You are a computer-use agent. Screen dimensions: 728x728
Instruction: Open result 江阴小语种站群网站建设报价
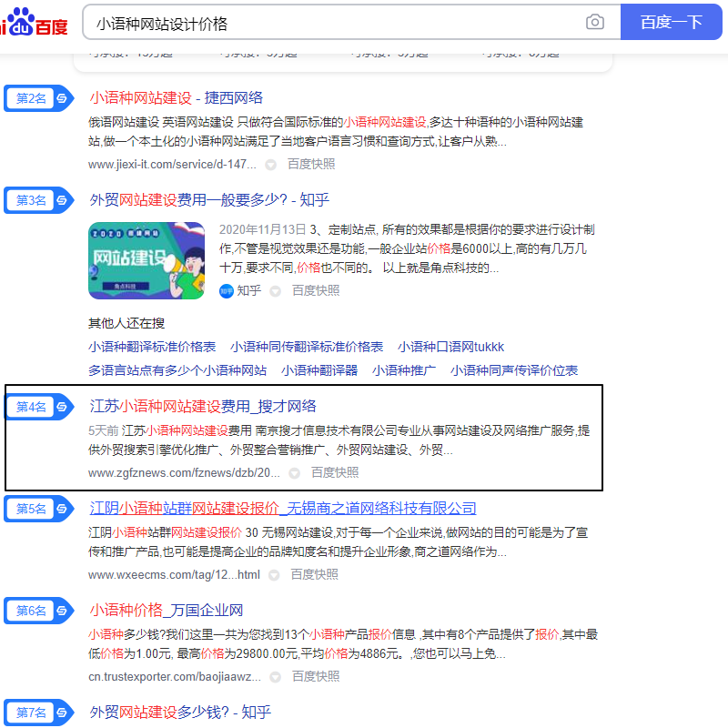tap(283, 509)
